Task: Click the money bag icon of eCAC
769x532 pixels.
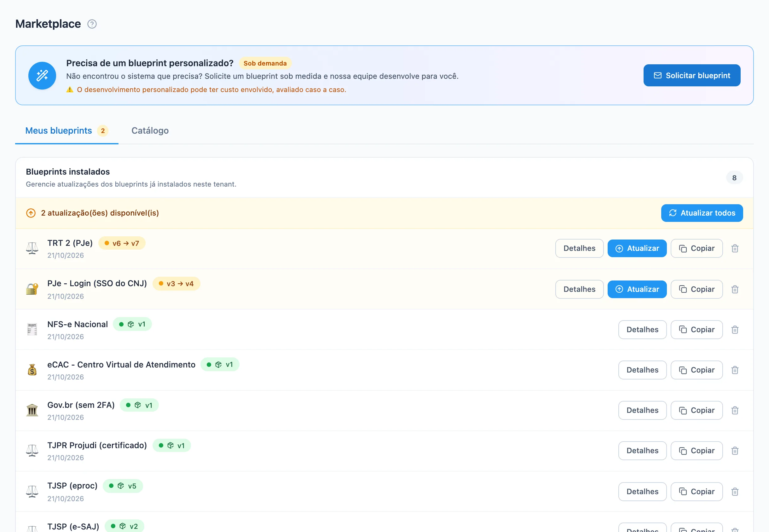Action: [x=32, y=370]
